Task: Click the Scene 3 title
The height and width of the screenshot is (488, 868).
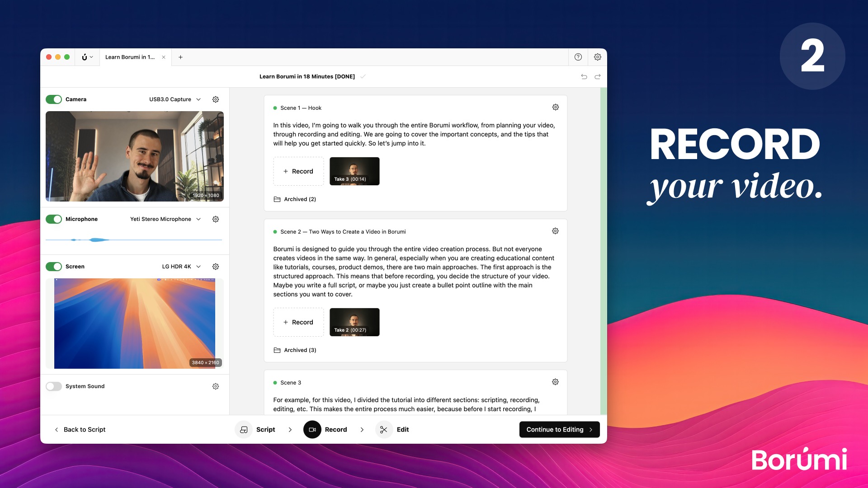Action: click(291, 383)
